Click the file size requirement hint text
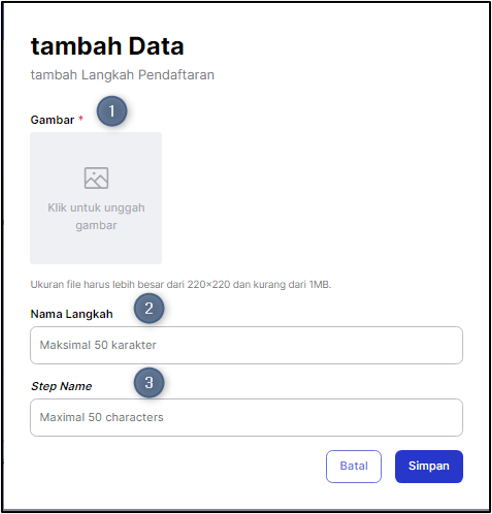Screen dimensions: 492x514 181,285
